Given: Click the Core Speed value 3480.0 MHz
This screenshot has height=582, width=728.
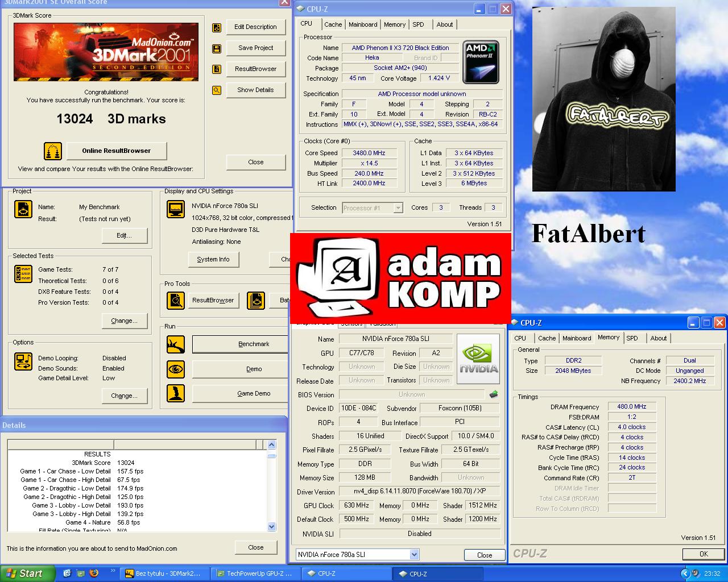Looking at the screenshot, I should (369, 153).
